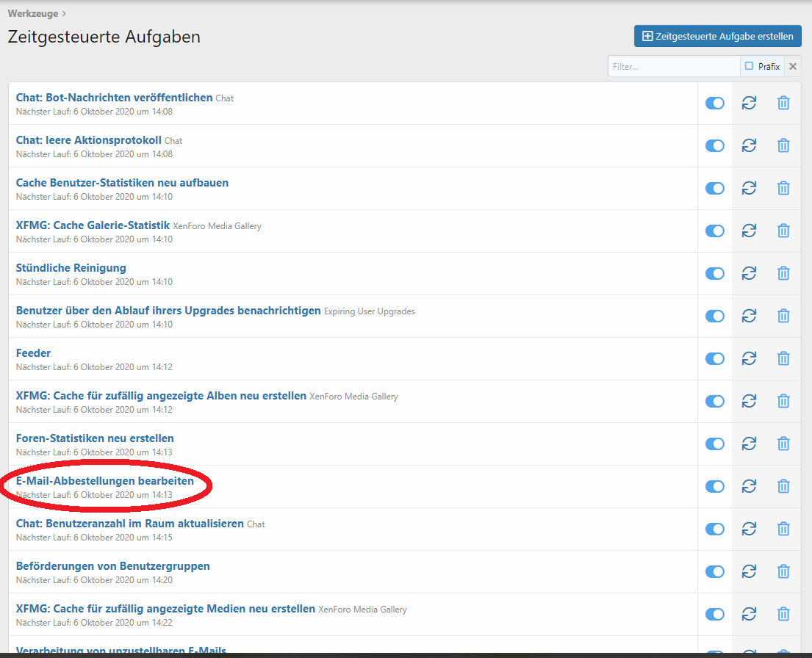812x658 pixels.
Task: Disable Stündliche Reinigung task switch
Action: 714,273
